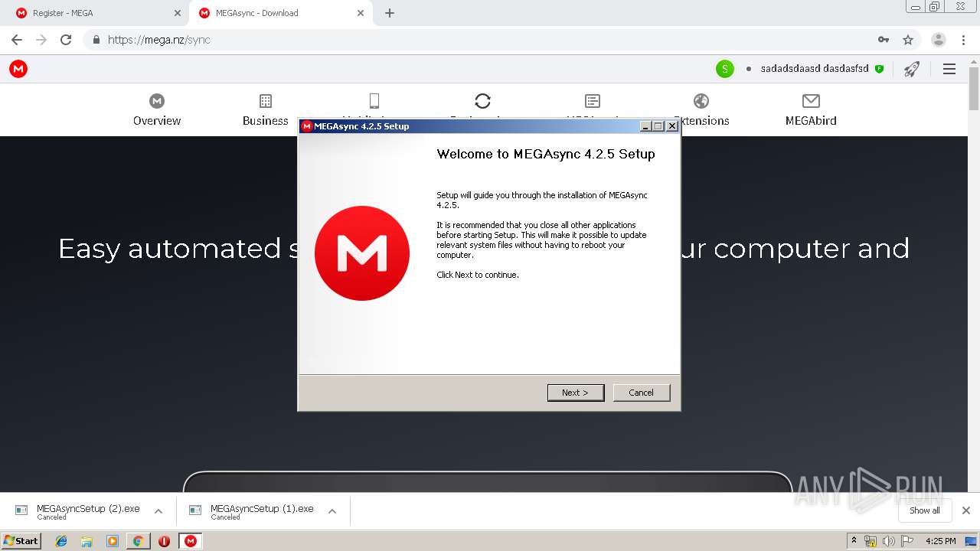
Task: Switch to Chrome in taskbar
Action: tap(138, 541)
